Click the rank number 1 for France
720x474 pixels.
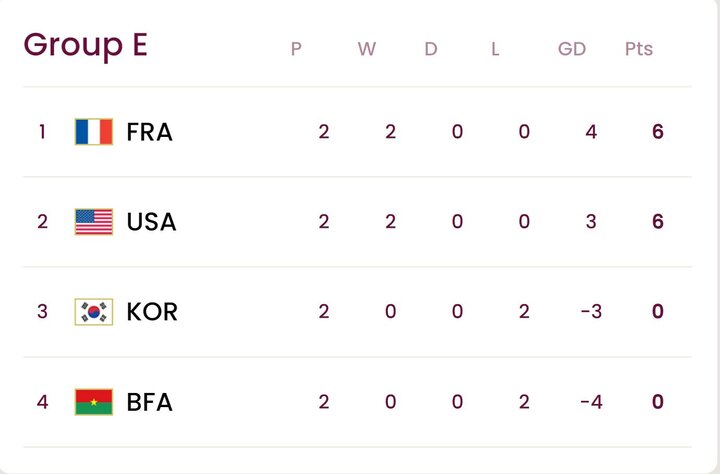pyautogui.click(x=42, y=132)
